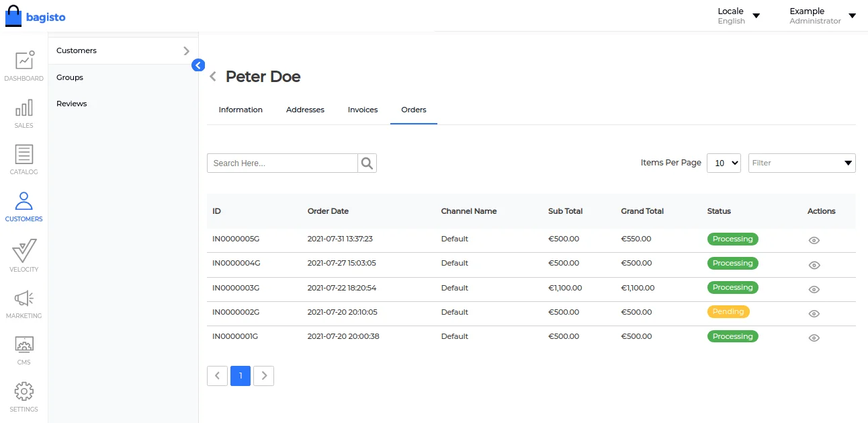Viewport: 868px width, 423px height.
Task: Click the bagisto logo
Action: point(36,15)
